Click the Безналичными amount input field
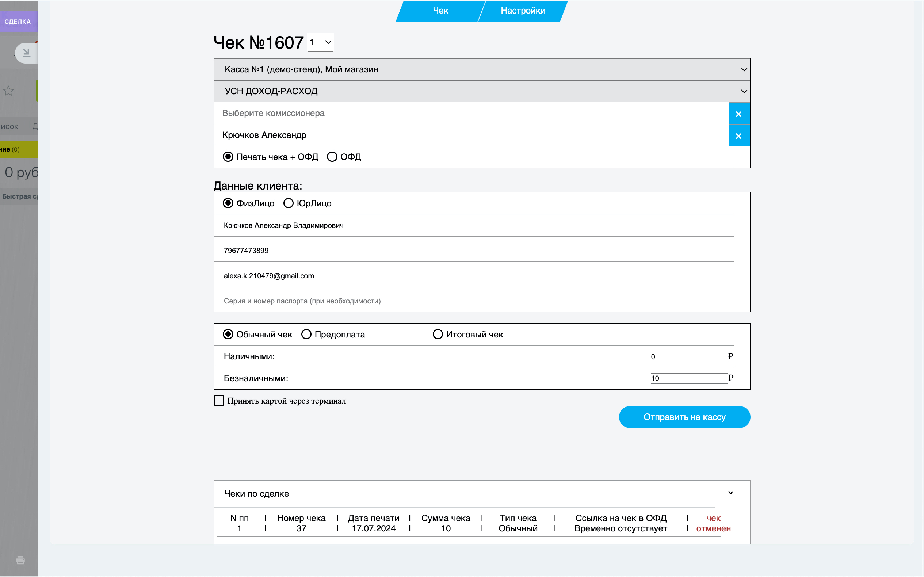 point(688,378)
